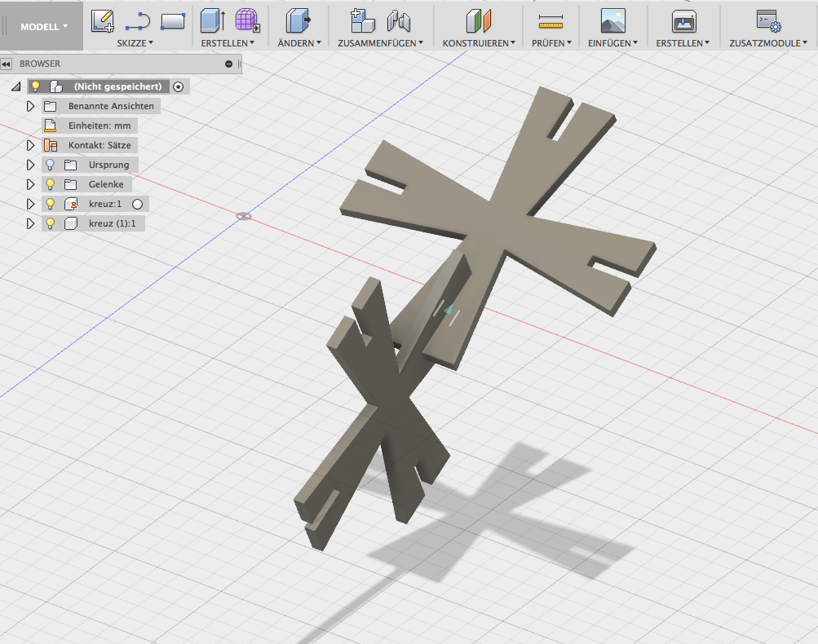Click the BROWSER panel title

40,64
